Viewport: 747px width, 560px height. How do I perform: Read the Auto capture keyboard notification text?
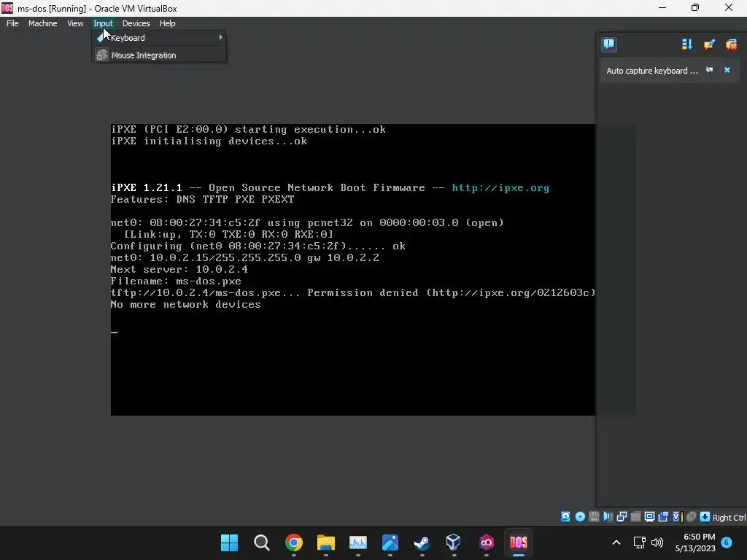click(x=651, y=71)
